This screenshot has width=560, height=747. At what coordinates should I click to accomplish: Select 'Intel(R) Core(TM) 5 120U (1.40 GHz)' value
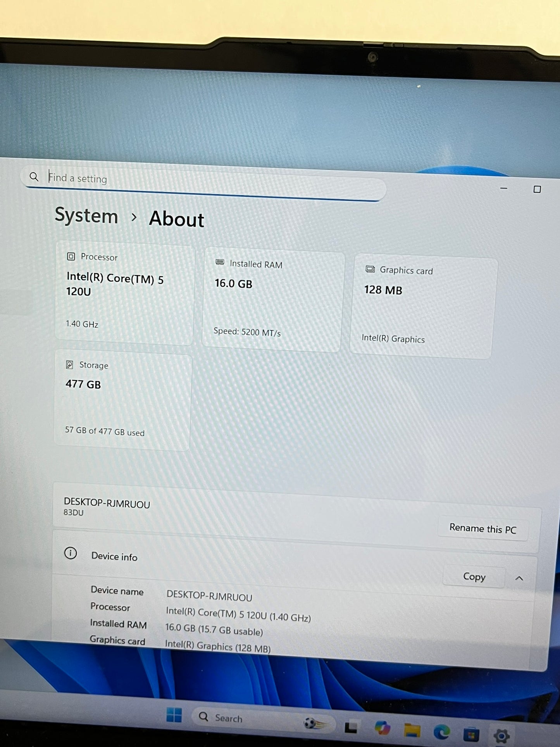click(238, 614)
